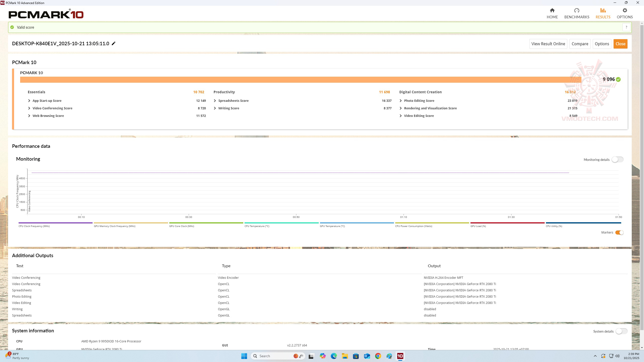Enable the System details toggle
This screenshot has width=644, height=362.
tap(621, 331)
